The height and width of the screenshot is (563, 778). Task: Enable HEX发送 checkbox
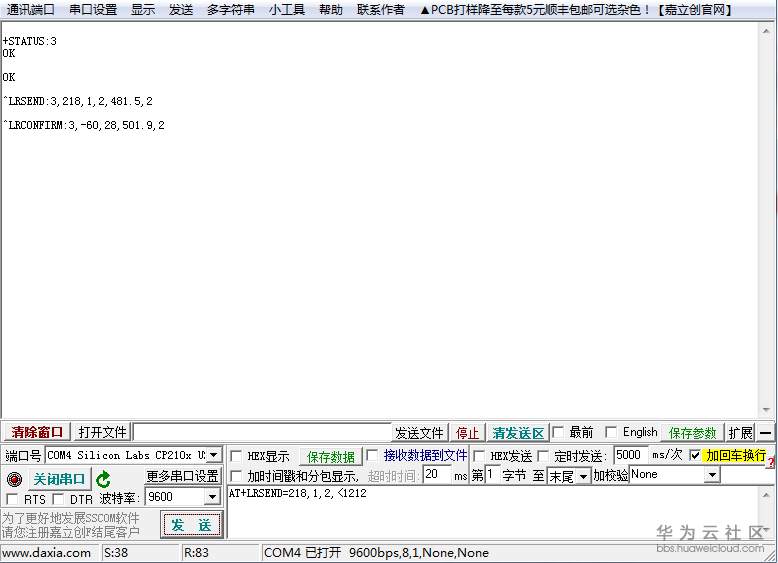(479, 456)
